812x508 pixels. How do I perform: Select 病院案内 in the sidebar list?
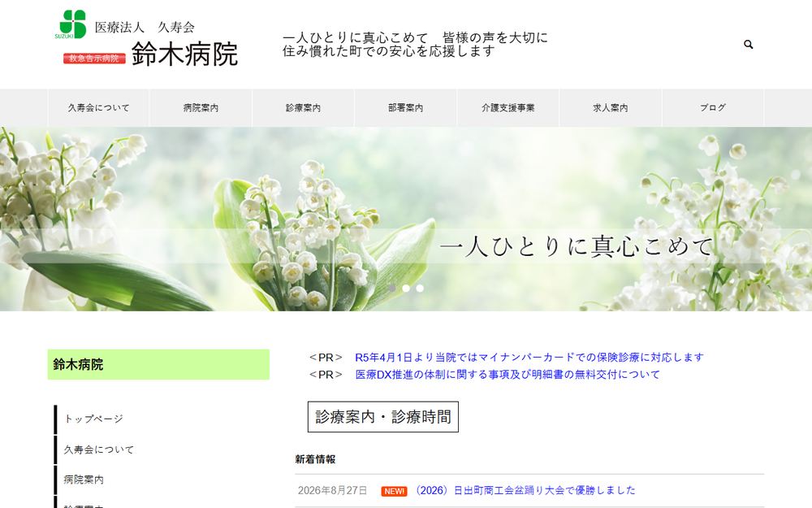(x=84, y=480)
